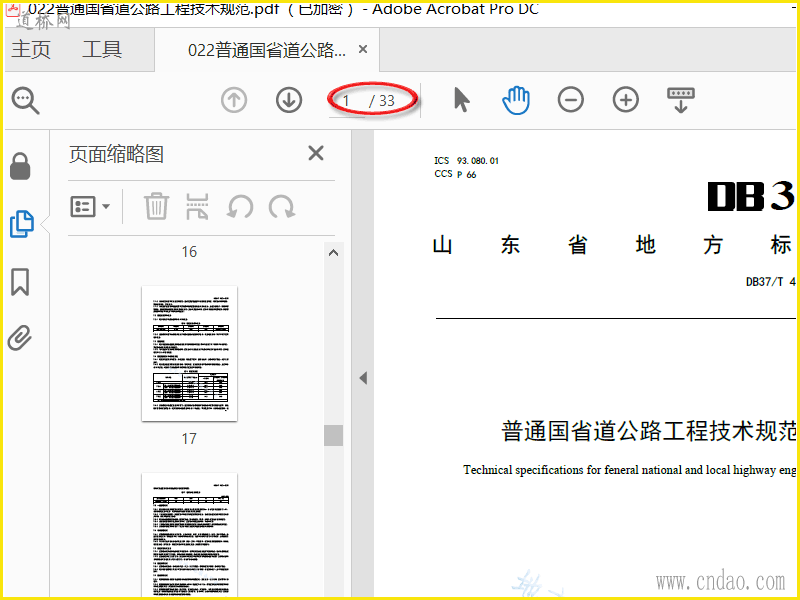Open scrolling page display options
Viewport: 800px width, 600px height.
(681, 100)
